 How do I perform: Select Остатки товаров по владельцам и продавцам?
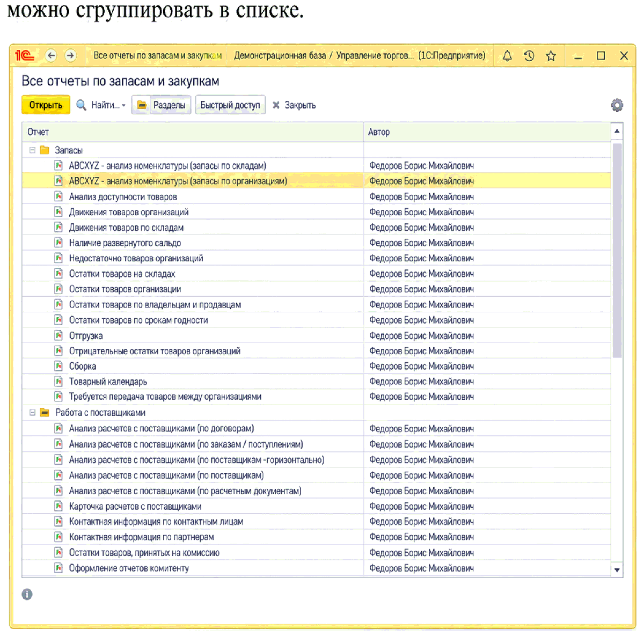(155, 305)
